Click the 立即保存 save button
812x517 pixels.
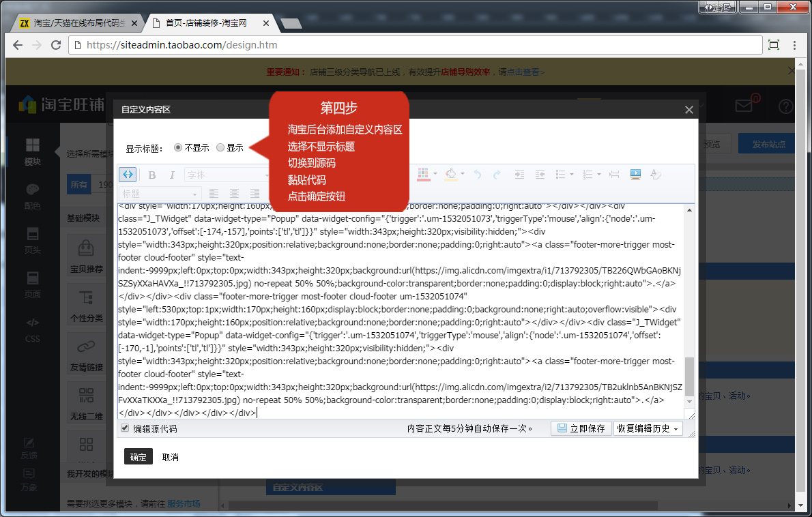click(x=581, y=428)
